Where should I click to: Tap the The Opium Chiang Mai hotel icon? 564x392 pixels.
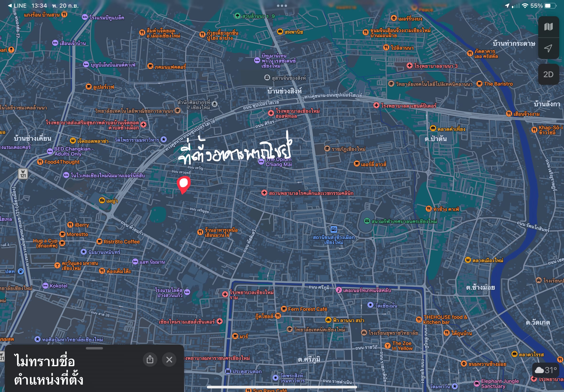[x=261, y=162]
